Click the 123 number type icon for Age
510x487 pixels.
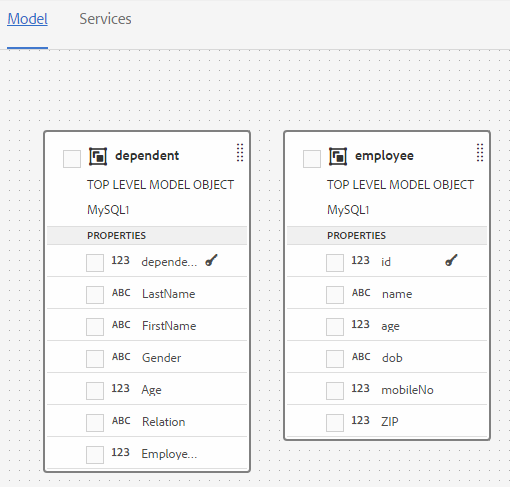(120, 388)
